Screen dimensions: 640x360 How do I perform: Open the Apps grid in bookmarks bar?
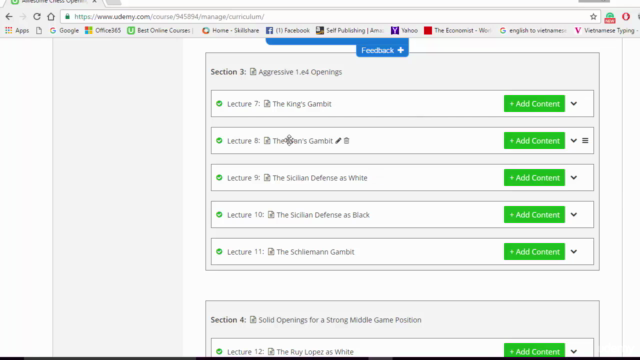(17, 31)
